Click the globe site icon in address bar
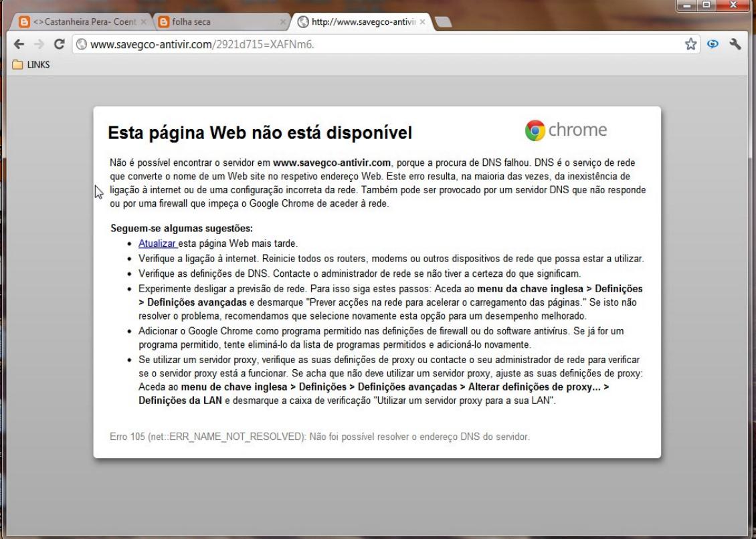 pos(82,44)
